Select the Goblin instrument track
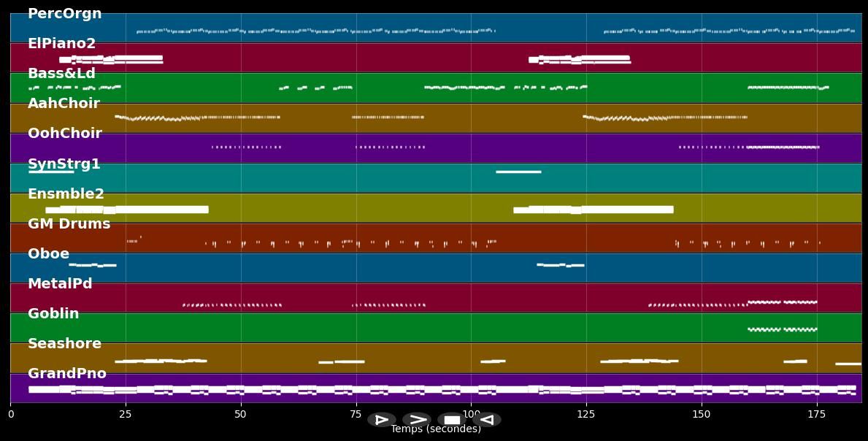 (53, 313)
